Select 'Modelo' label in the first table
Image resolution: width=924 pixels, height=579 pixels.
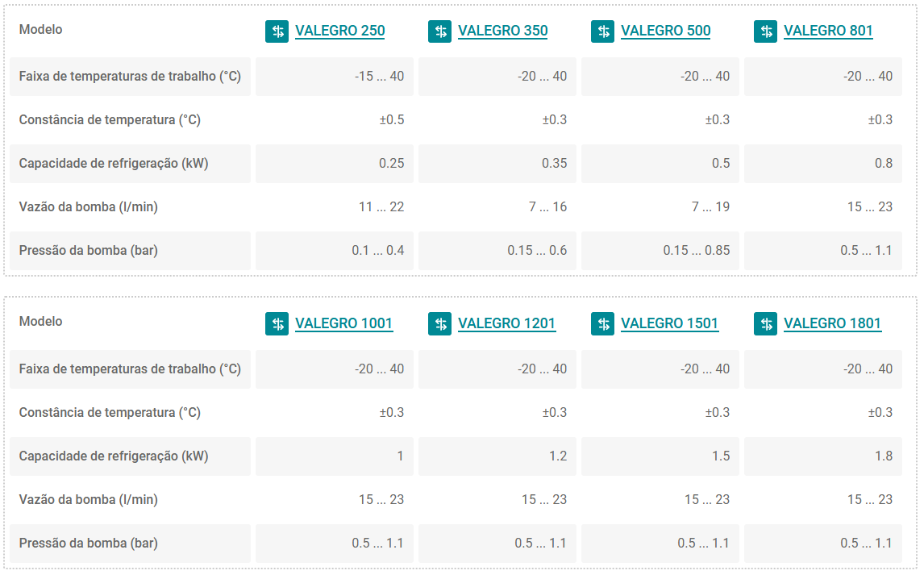pos(40,30)
